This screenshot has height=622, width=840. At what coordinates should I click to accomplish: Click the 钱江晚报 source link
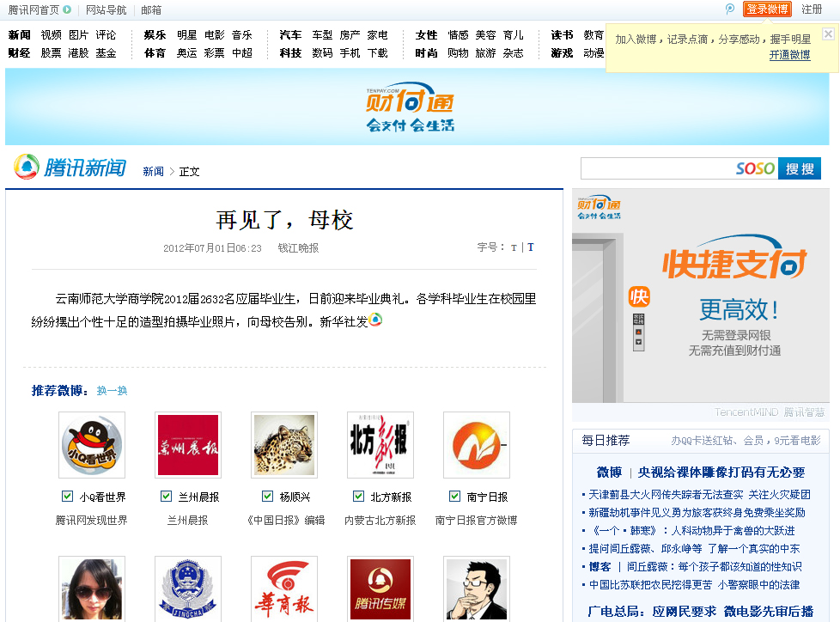pyautogui.click(x=298, y=248)
